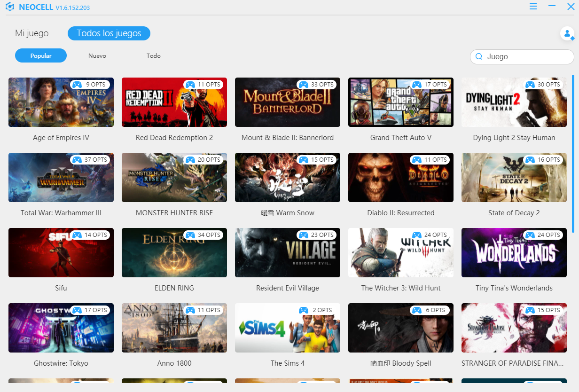
Task: Open the Sifu cover image
Action: (61, 253)
